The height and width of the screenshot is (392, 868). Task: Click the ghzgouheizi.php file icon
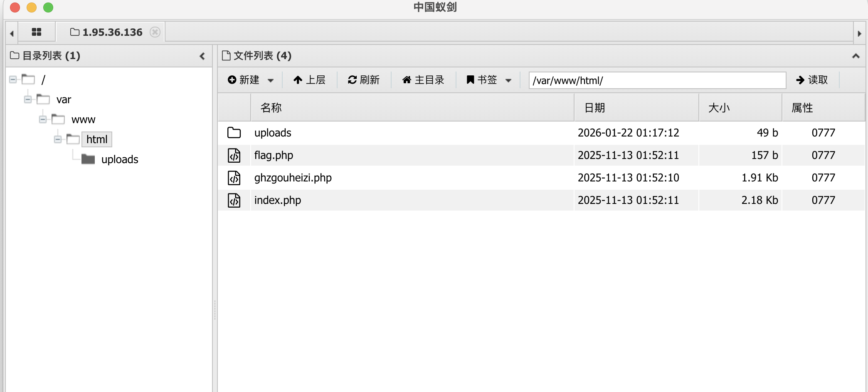coord(234,178)
